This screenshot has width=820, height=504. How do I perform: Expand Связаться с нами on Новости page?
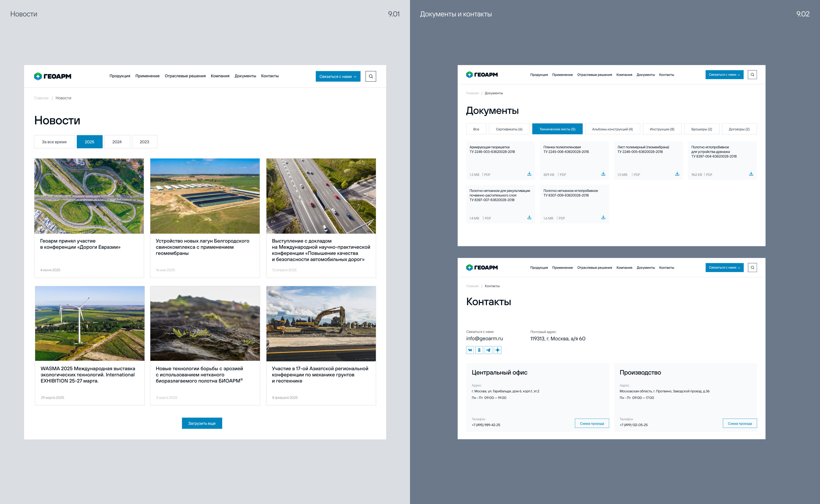[338, 76]
